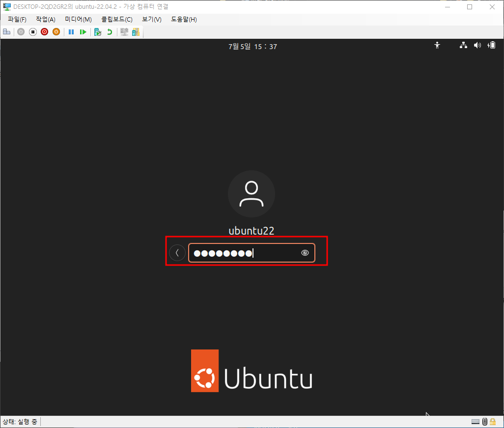Screen dimensions: 504x428
Task: Click the battery power icon in Ubuntu top bar
Action: click(x=491, y=45)
